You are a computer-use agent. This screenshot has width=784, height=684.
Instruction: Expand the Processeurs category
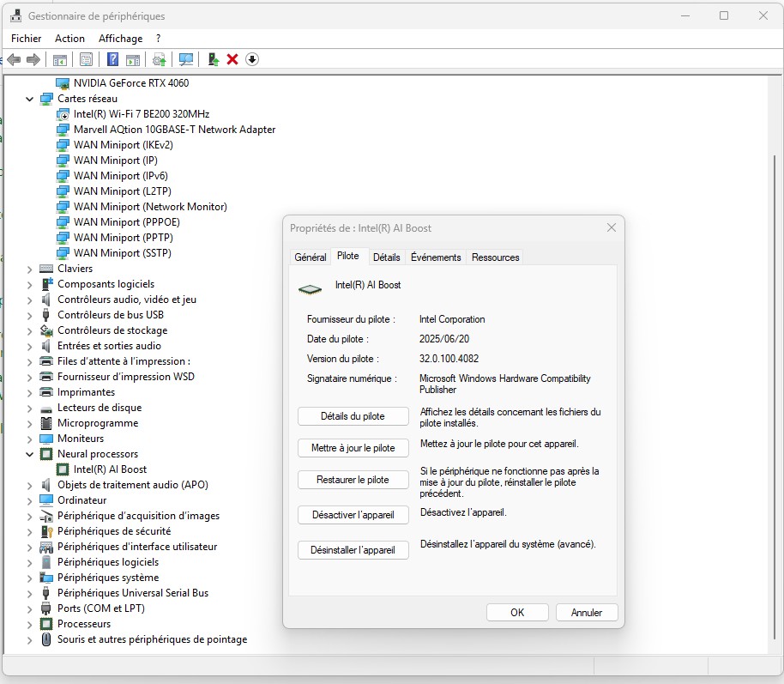[x=30, y=624]
